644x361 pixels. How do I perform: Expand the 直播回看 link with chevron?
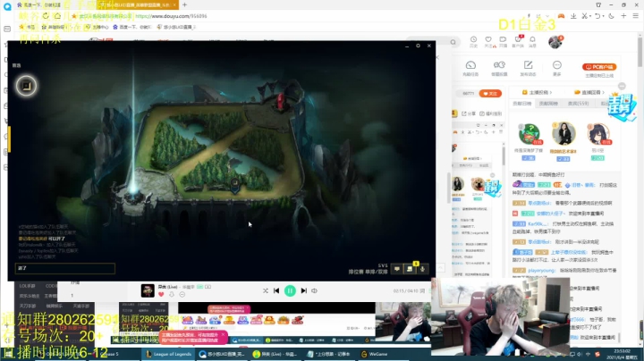tap(589, 92)
